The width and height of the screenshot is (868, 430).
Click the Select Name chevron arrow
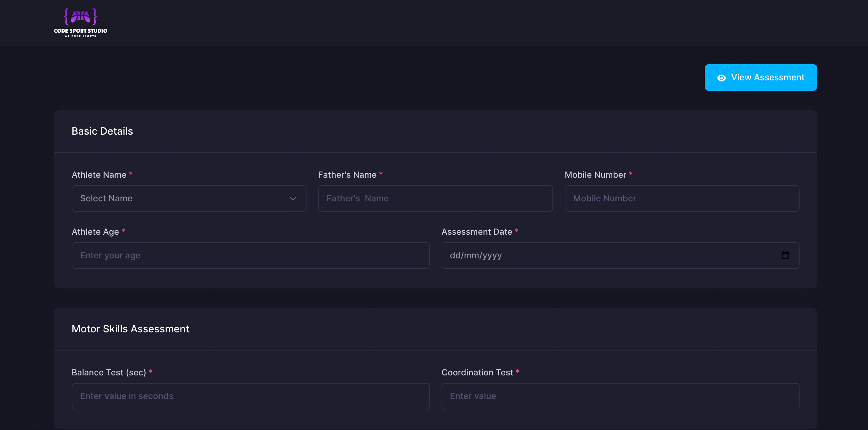(293, 199)
